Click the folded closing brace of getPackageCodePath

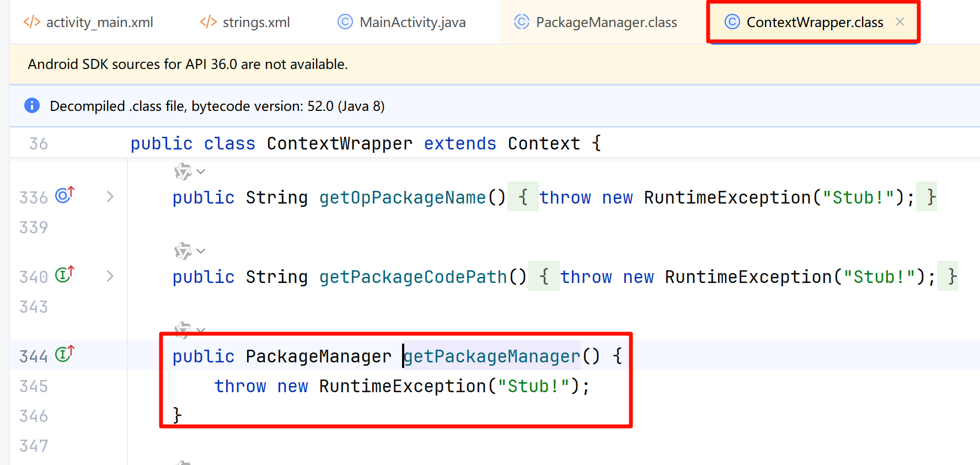[952, 276]
